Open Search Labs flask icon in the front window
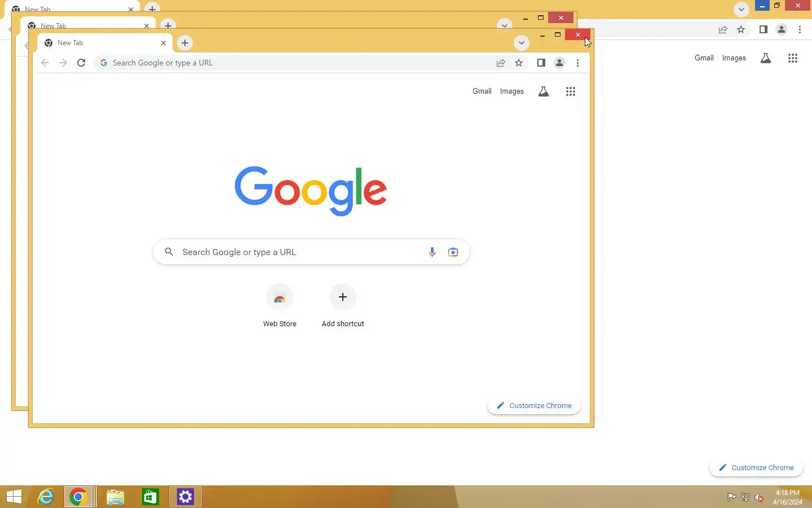The width and height of the screenshot is (812, 508). 544,91
